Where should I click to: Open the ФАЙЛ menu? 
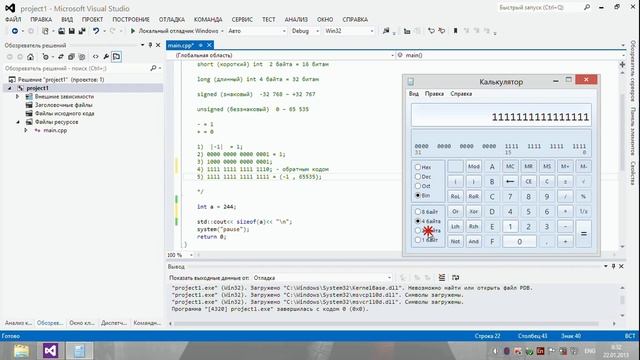pyautogui.click(x=13, y=19)
